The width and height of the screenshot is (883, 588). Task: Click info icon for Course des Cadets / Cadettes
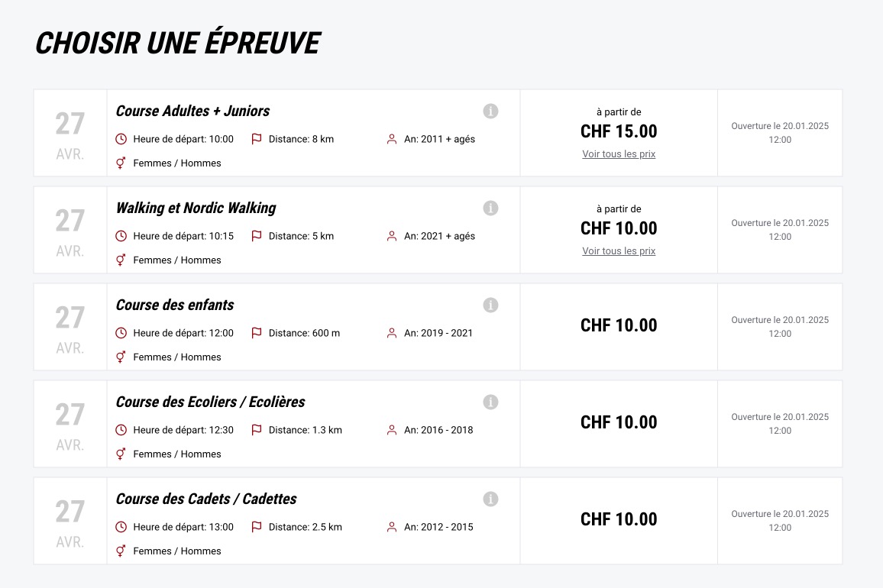[490, 499]
